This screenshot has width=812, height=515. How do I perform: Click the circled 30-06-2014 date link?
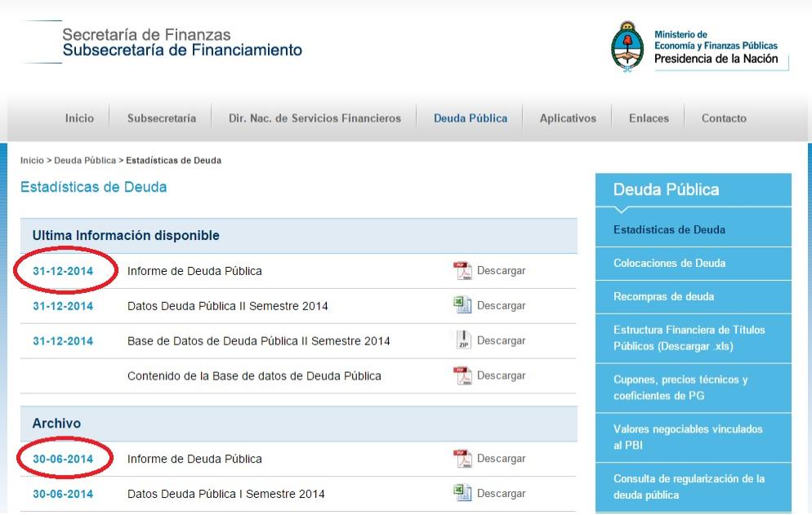pyautogui.click(x=63, y=459)
